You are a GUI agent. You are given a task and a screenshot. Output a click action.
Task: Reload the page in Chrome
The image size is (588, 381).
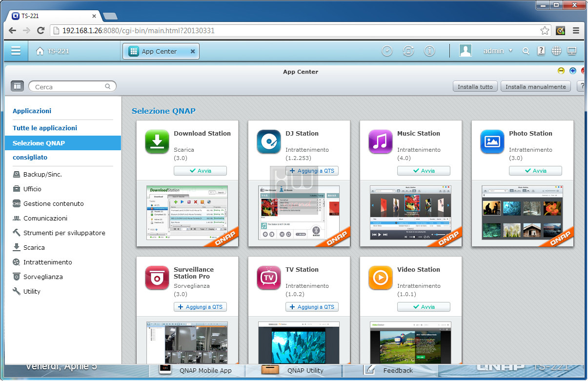tap(41, 30)
